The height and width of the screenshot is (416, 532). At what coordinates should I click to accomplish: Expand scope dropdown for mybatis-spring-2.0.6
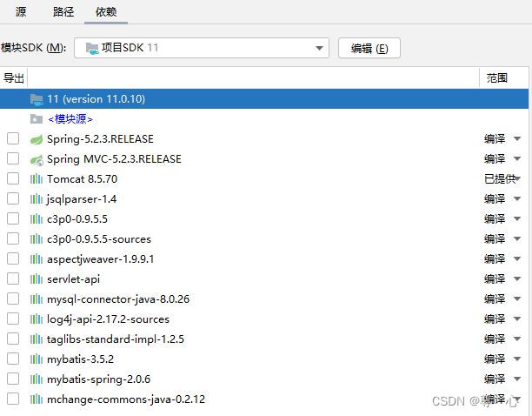click(517, 379)
